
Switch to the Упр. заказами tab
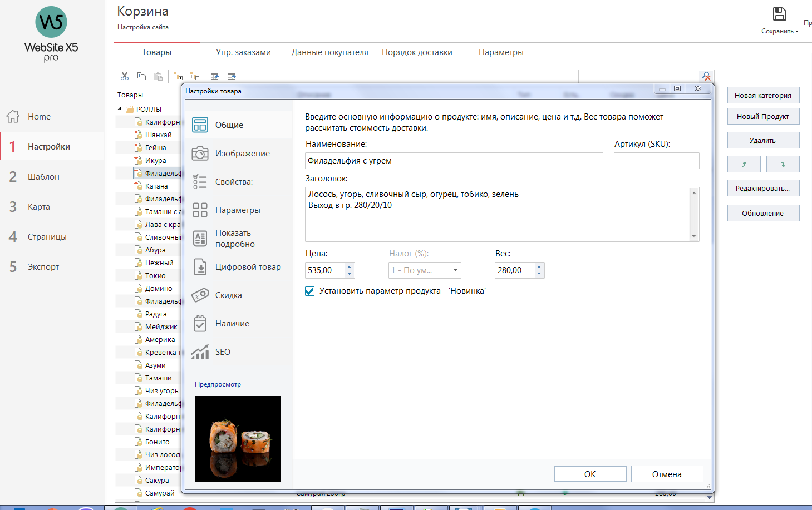tap(243, 52)
